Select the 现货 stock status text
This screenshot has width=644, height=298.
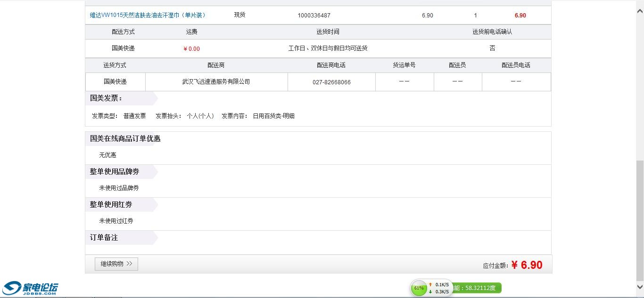point(239,15)
